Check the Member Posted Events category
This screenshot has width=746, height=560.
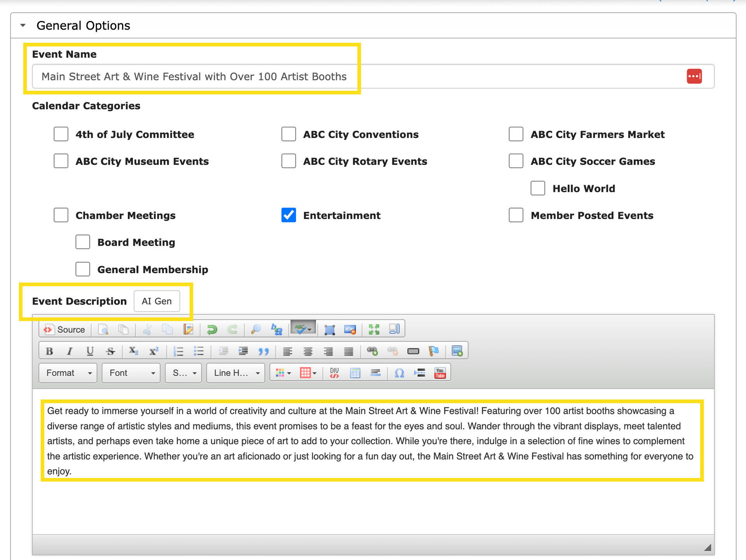point(516,215)
